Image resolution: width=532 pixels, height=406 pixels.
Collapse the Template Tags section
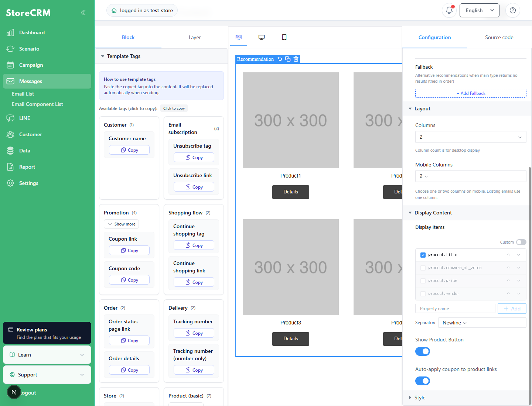(161, 56)
